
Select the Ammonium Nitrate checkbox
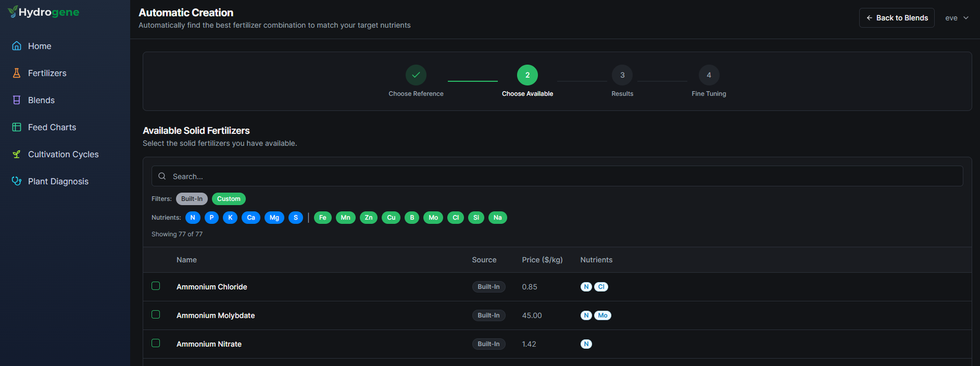pyautogui.click(x=156, y=343)
